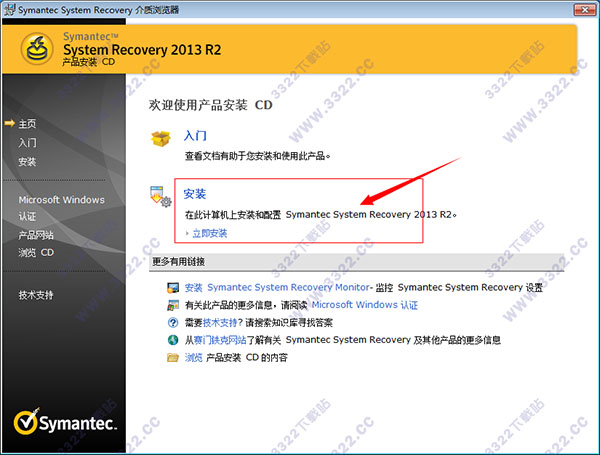This screenshot has height=455, width=600.
Task: Click the yellow recovery disk logo in header
Action: pyautogui.click(x=37, y=49)
